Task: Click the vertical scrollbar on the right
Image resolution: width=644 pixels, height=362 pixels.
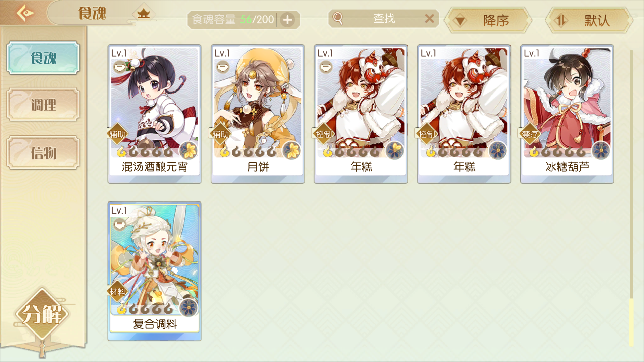Action: 631,198
